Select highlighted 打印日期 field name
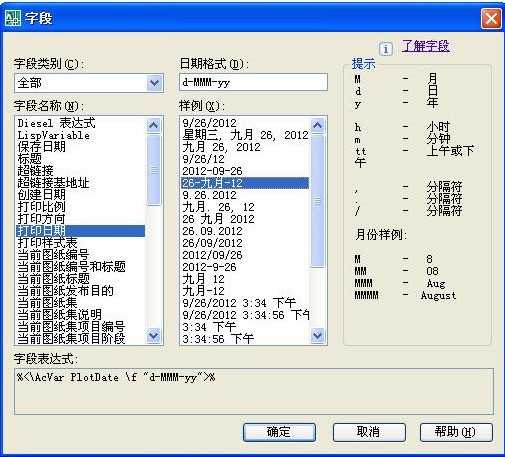505x457 pixels. click(80, 231)
